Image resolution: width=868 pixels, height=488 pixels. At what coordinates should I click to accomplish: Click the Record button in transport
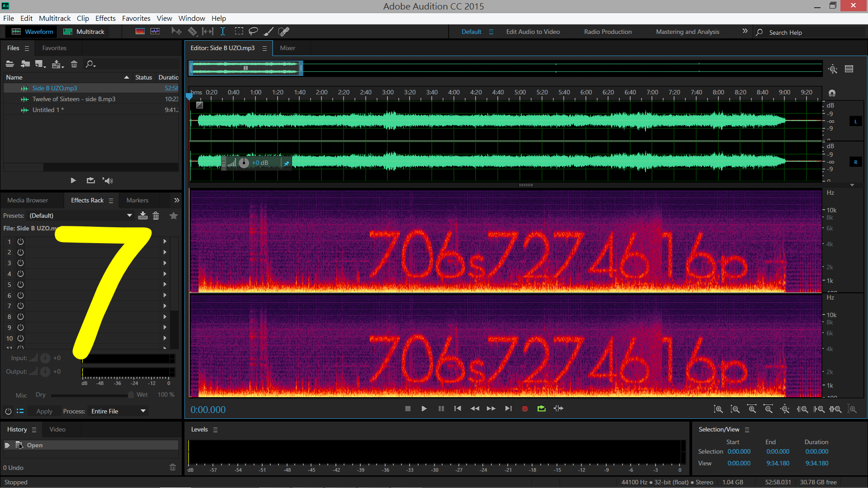tap(524, 408)
